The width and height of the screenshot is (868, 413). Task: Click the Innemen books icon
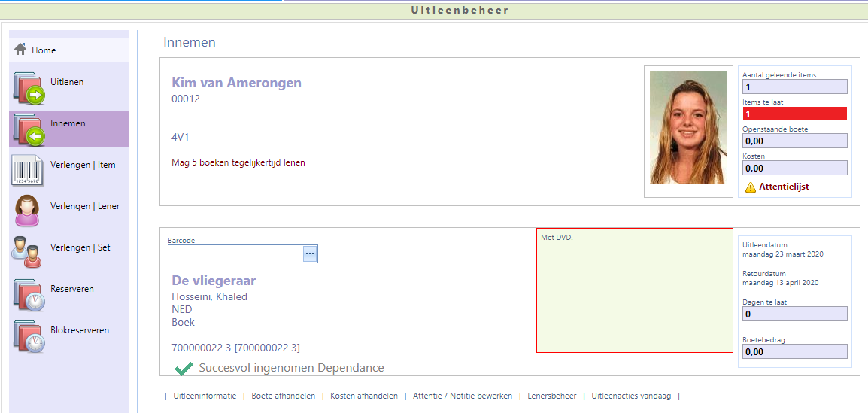[x=29, y=129]
